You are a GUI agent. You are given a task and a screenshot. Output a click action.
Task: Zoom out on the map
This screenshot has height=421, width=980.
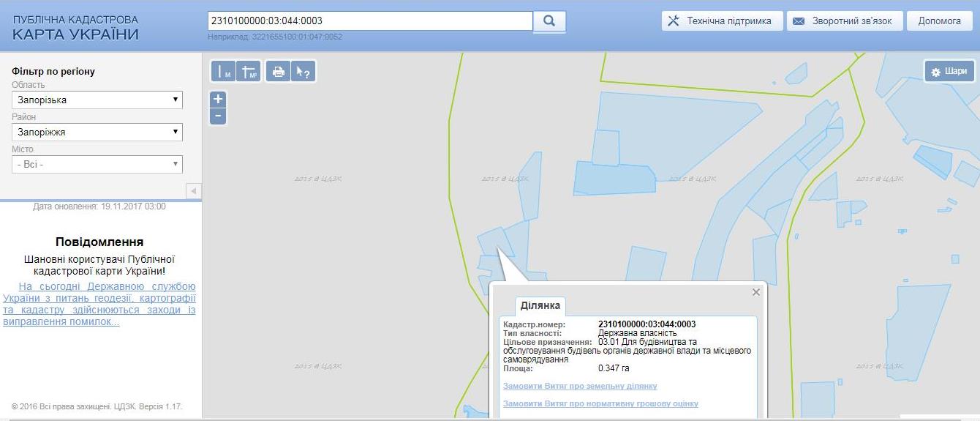[x=218, y=116]
